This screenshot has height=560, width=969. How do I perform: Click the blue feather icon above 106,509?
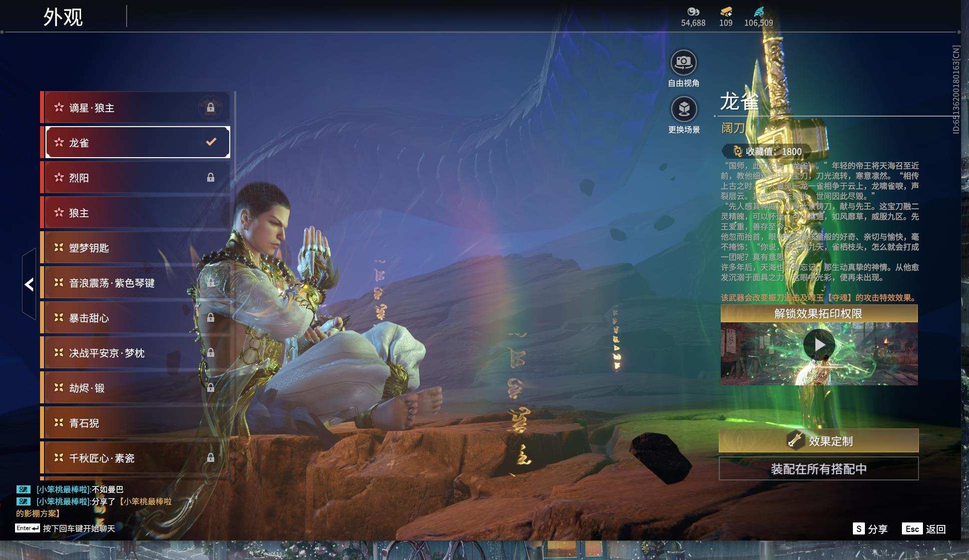pos(758,12)
